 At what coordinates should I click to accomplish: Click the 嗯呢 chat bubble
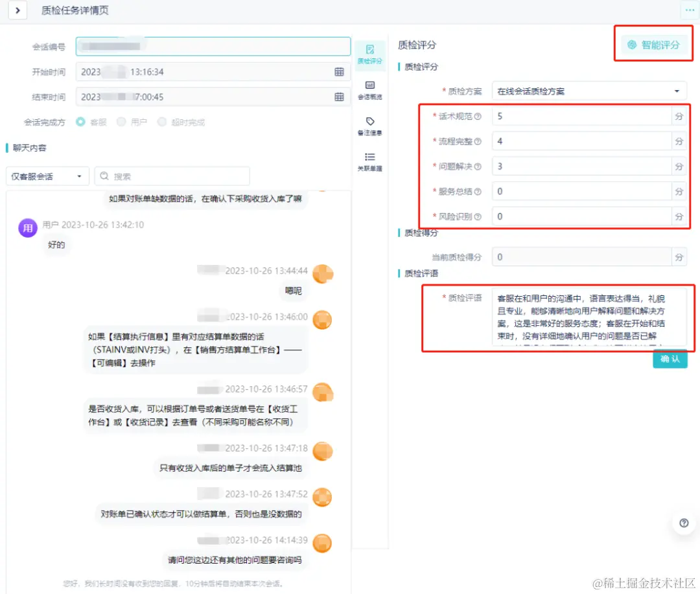point(294,291)
